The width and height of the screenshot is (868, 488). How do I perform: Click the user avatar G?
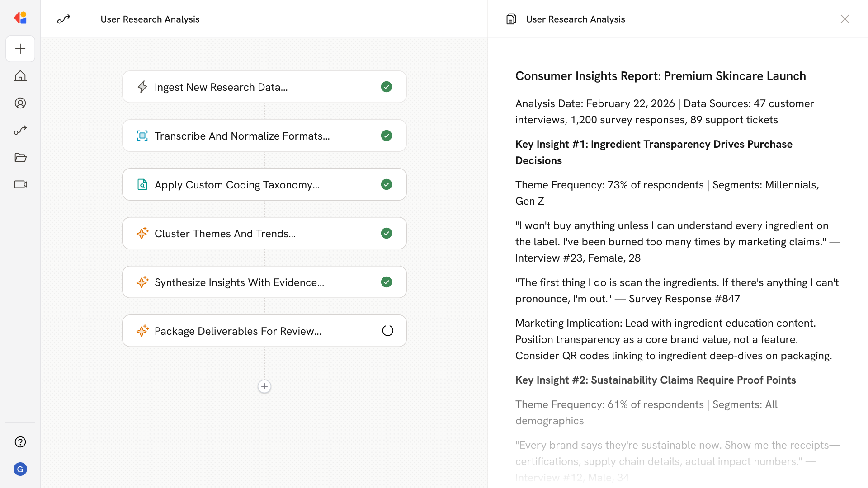(x=20, y=469)
